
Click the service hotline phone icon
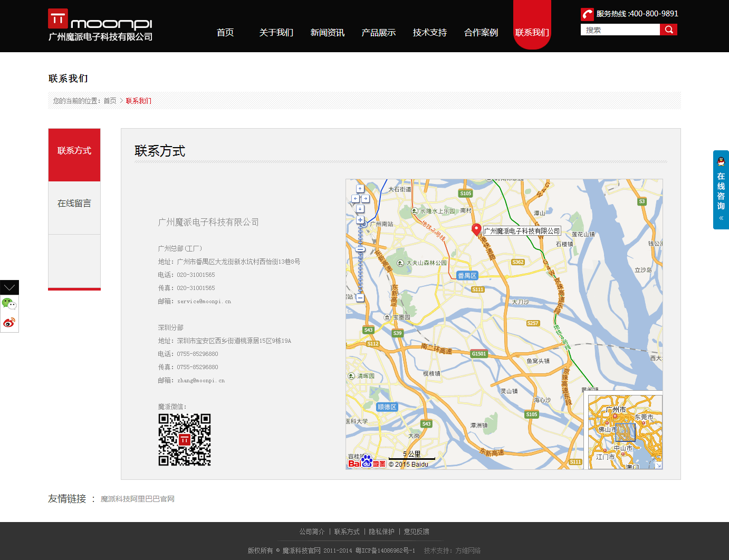[x=587, y=14]
